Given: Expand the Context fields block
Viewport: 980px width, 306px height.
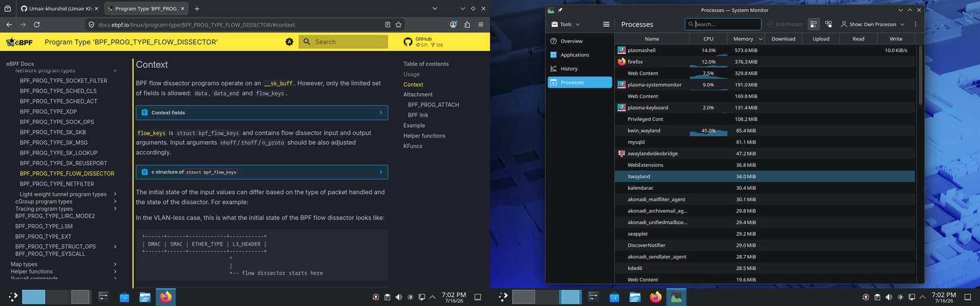Looking at the screenshot, I should [262, 113].
